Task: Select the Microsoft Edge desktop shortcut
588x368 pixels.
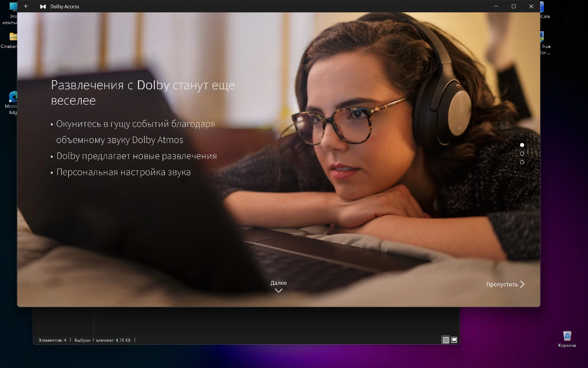Action: [x=13, y=97]
